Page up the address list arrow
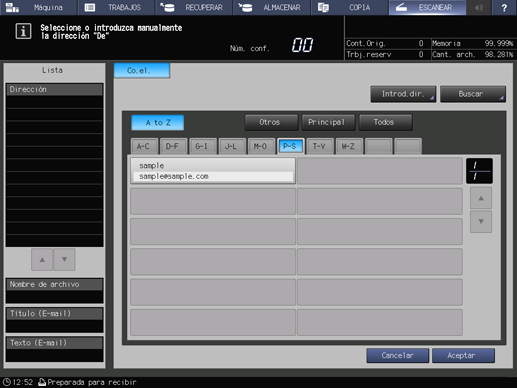The width and height of the screenshot is (517, 388). click(481, 198)
